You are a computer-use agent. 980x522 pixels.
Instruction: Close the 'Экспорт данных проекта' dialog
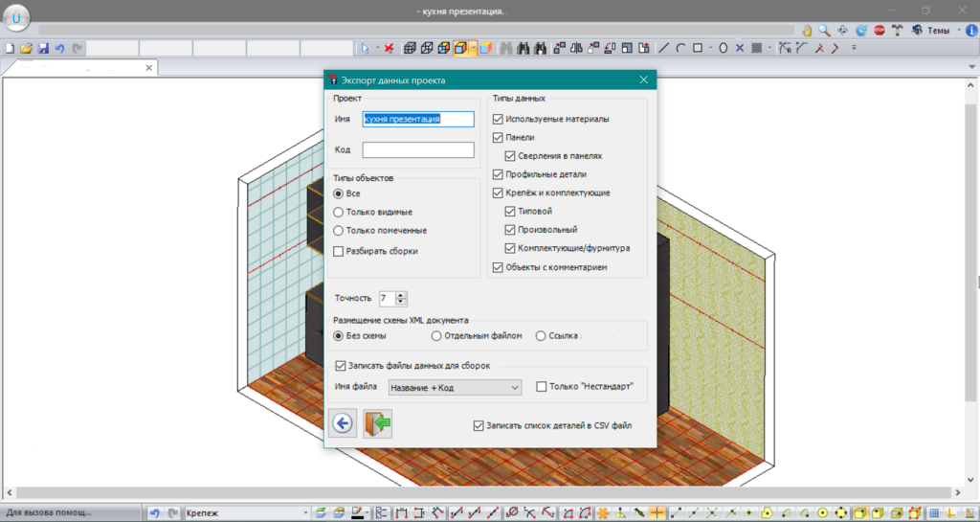644,80
